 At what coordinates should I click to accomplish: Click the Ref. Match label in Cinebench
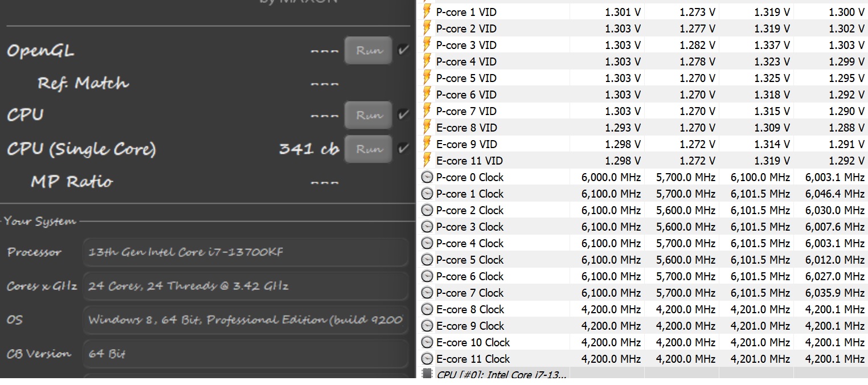(83, 83)
